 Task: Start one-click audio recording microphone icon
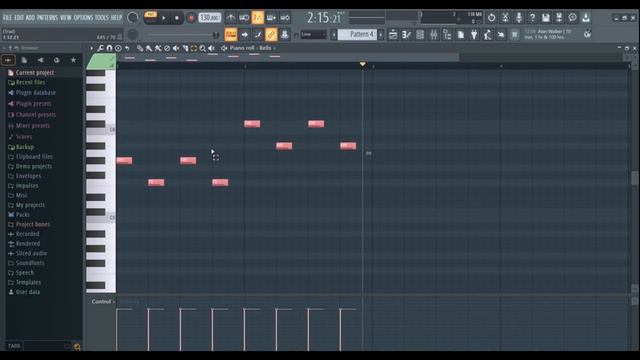519,18
